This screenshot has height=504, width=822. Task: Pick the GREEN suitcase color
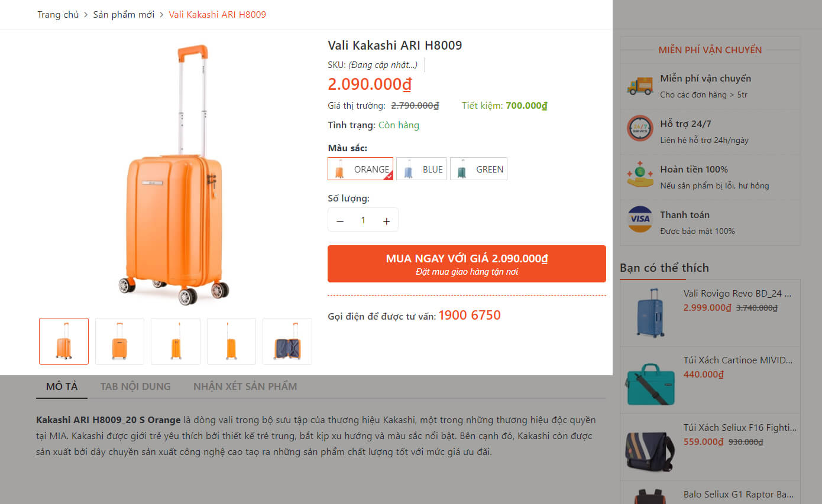478,169
